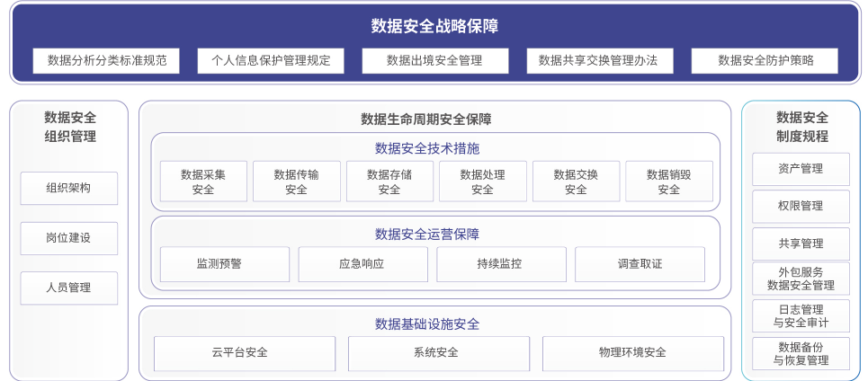Click 云平台安全 infrastructure box
The height and width of the screenshot is (381, 868).
click(245, 353)
